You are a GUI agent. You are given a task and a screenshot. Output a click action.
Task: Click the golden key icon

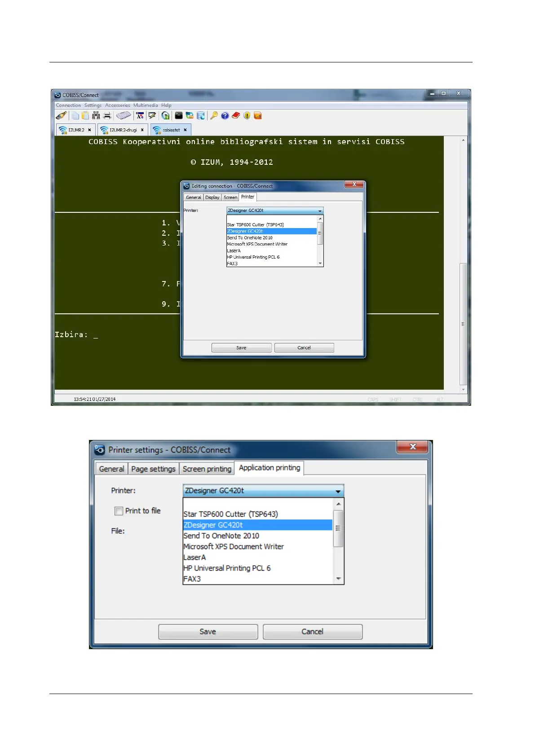click(214, 116)
